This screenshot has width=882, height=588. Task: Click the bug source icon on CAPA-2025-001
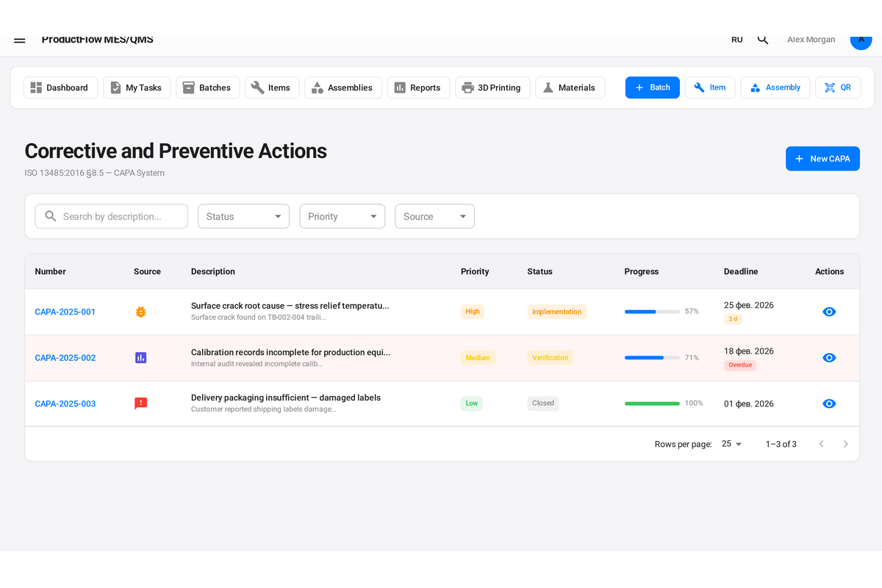tap(140, 312)
